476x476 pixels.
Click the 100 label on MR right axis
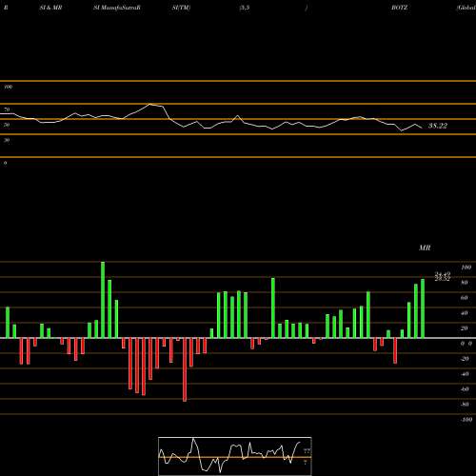[x=466, y=268]
